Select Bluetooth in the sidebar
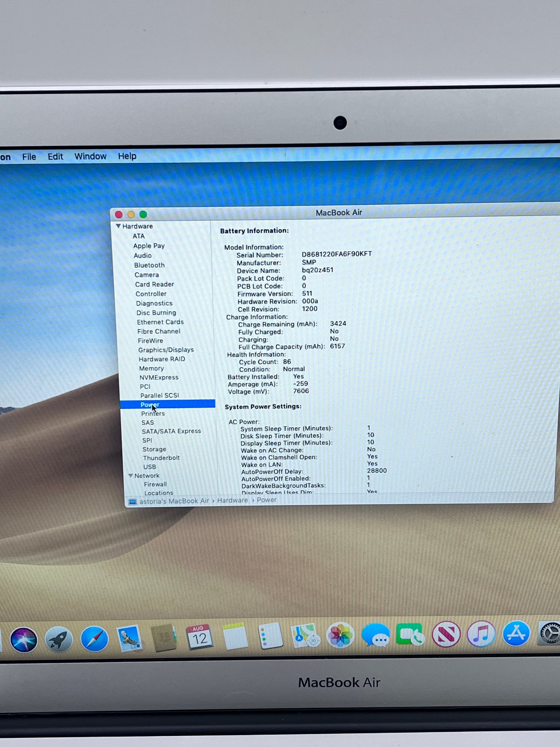 pyautogui.click(x=149, y=265)
